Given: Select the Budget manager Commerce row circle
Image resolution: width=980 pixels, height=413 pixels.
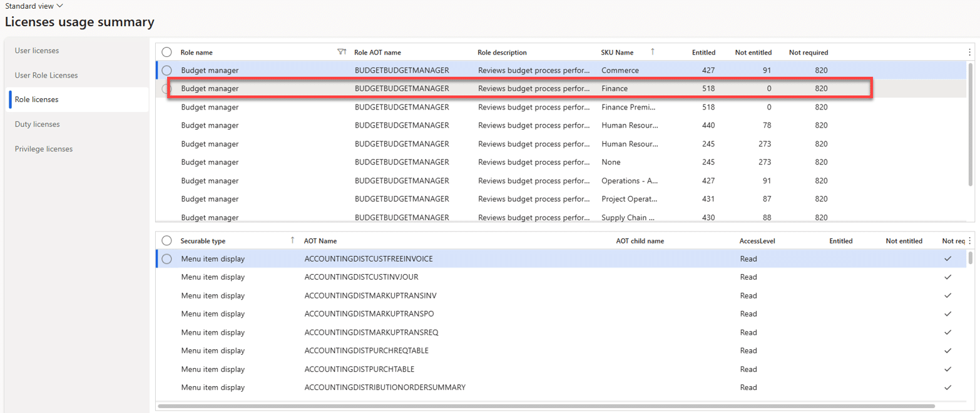Looking at the screenshot, I should (166, 71).
